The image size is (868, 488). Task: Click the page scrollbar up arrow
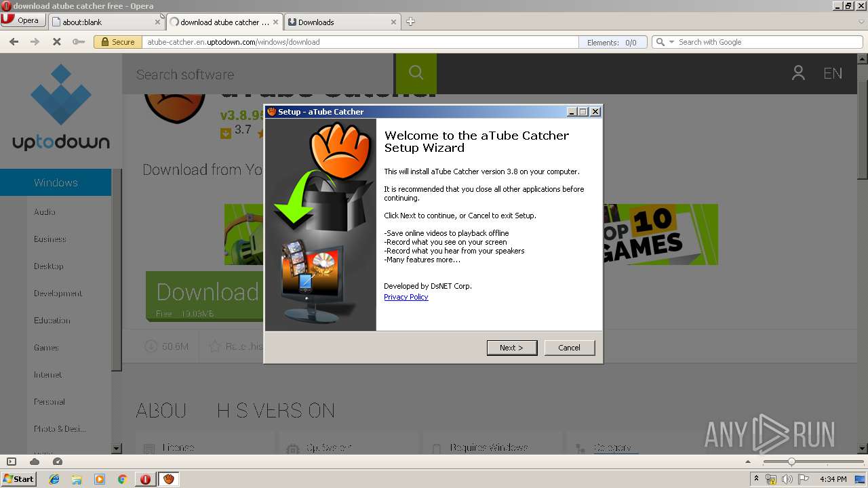(863, 59)
